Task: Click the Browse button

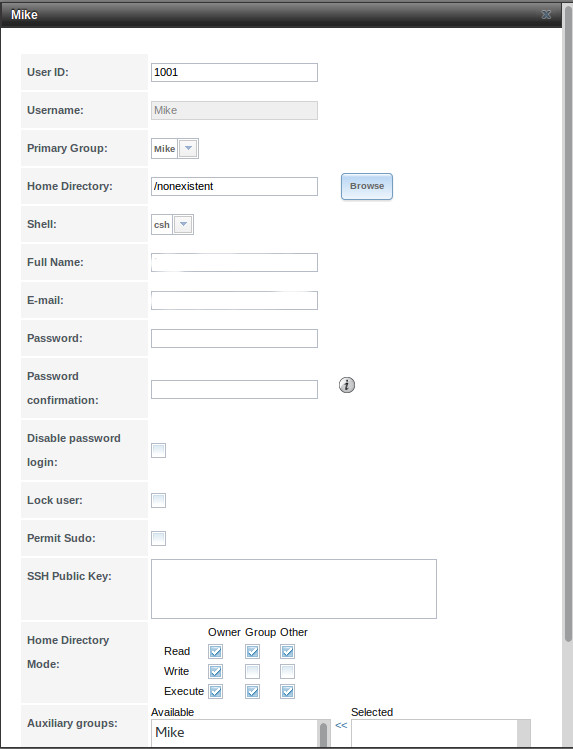Action: 367,186
